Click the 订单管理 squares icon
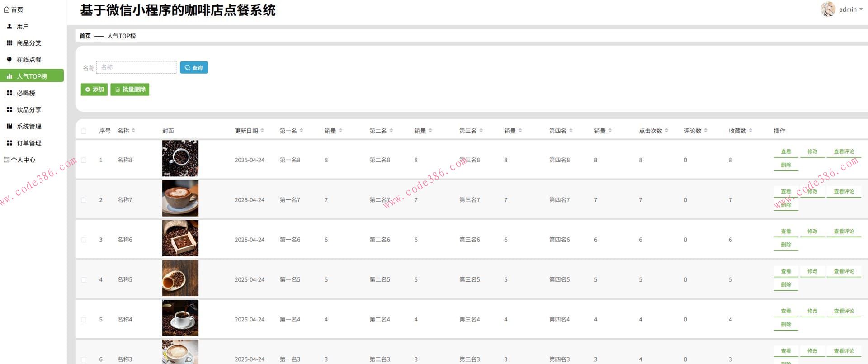The height and width of the screenshot is (364, 868). 9,143
